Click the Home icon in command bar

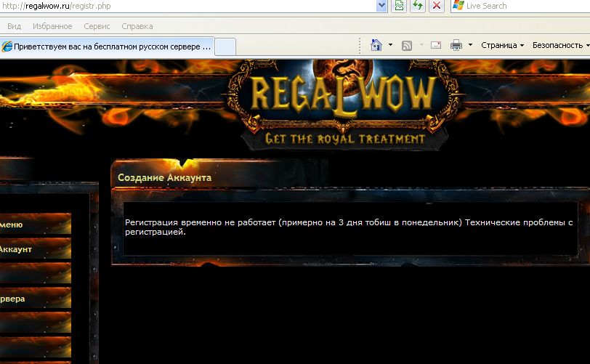pyautogui.click(x=376, y=45)
